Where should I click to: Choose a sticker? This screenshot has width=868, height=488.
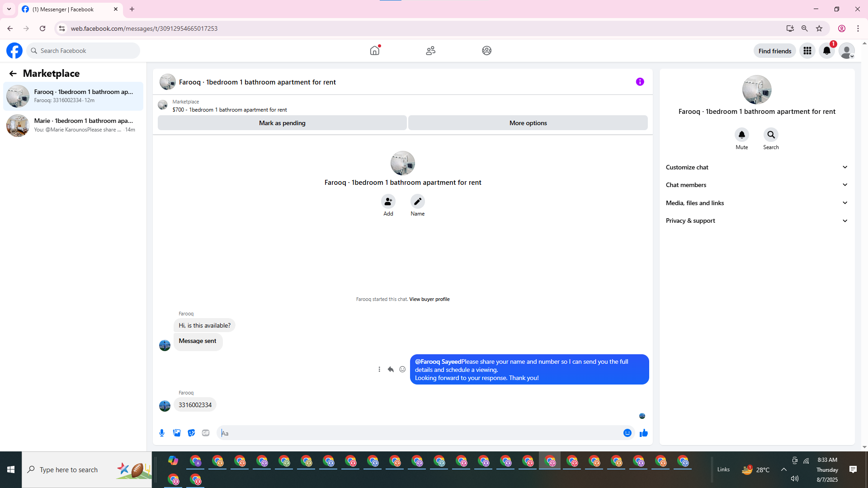(x=192, y=433)
